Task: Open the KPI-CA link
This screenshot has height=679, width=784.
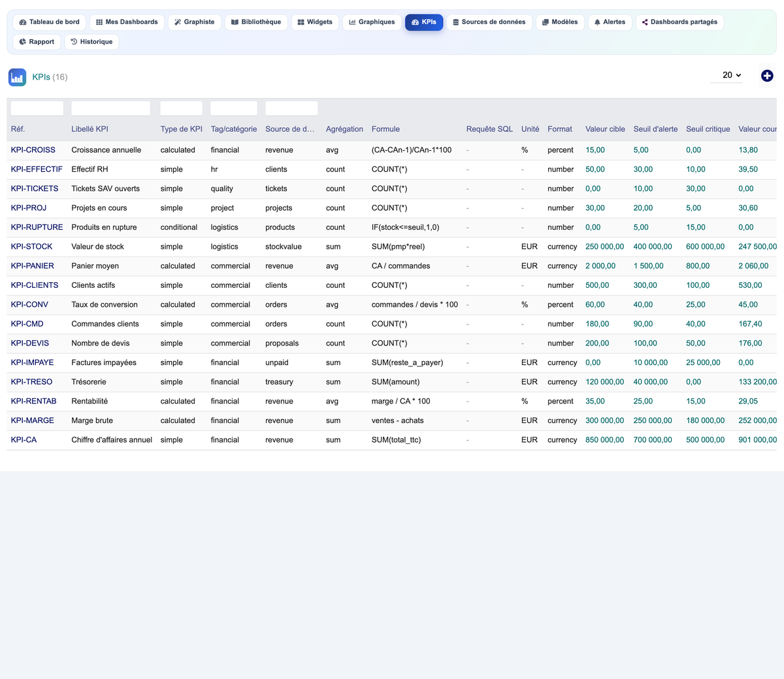Action: coord(24,440)
